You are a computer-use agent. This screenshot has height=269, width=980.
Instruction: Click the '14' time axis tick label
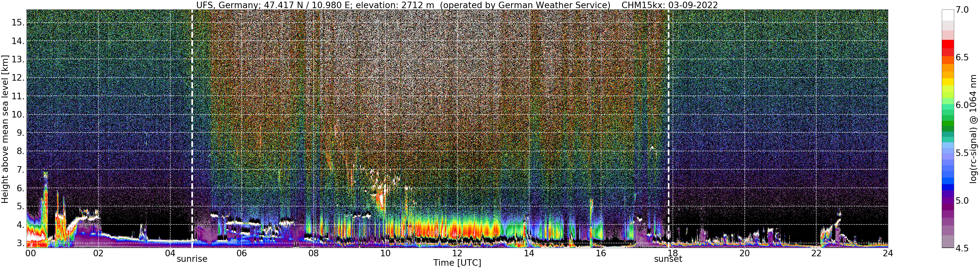click(529, 253)
